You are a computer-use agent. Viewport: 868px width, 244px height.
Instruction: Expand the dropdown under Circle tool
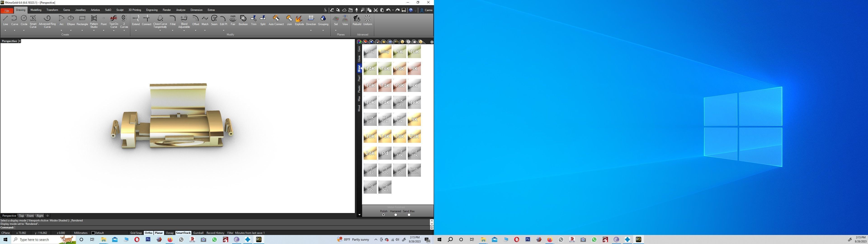[24, 31]
